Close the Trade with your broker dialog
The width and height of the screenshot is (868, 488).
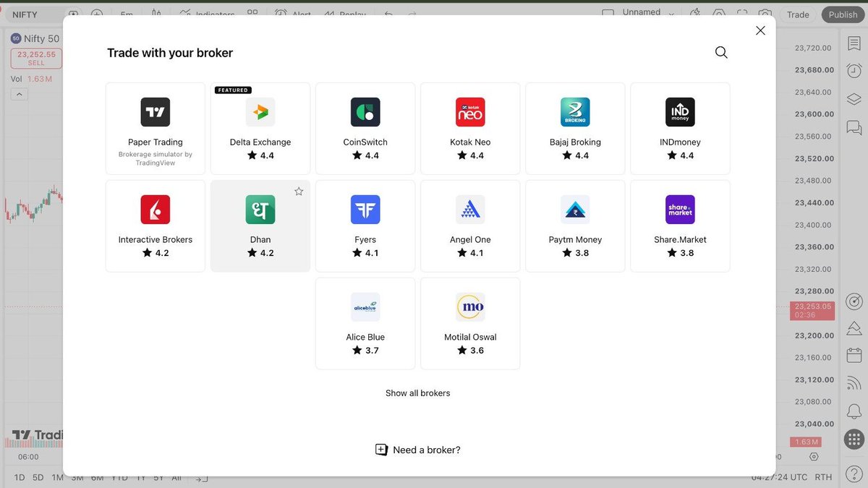pos(760,30)
